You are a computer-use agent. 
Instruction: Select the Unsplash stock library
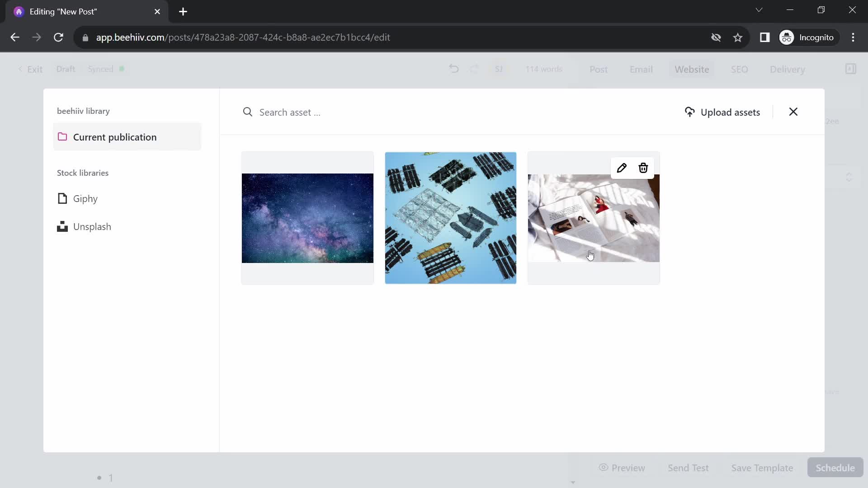coord(92,226)
